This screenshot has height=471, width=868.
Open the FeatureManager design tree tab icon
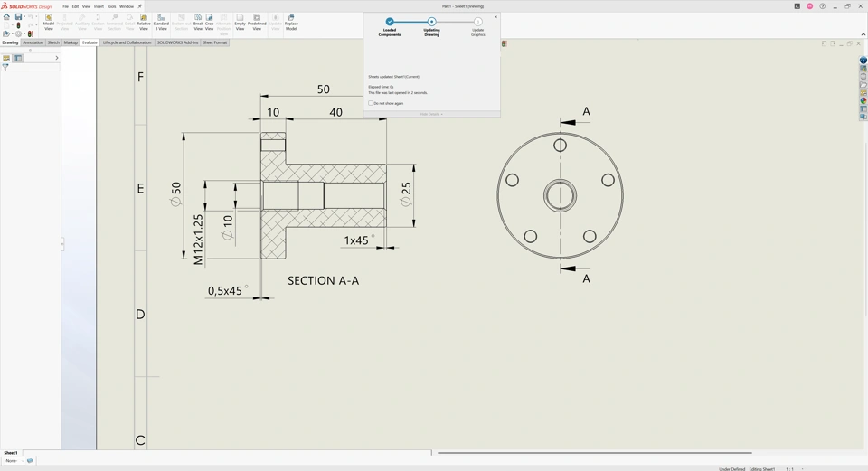6,58
